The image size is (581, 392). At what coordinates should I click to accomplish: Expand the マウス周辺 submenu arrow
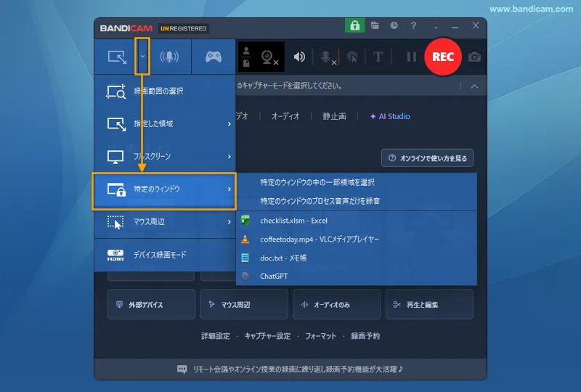pos(229,222)
